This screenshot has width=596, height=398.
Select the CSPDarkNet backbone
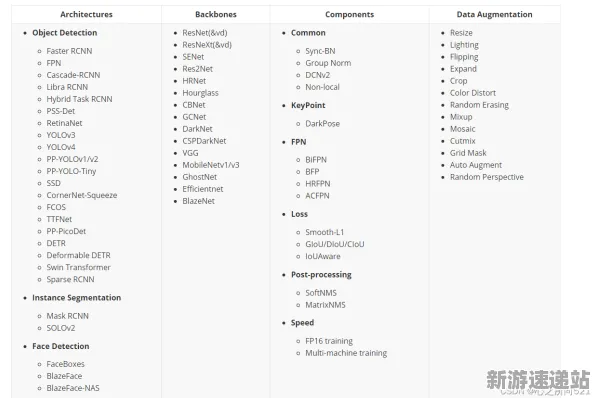[x=204, y=141]
